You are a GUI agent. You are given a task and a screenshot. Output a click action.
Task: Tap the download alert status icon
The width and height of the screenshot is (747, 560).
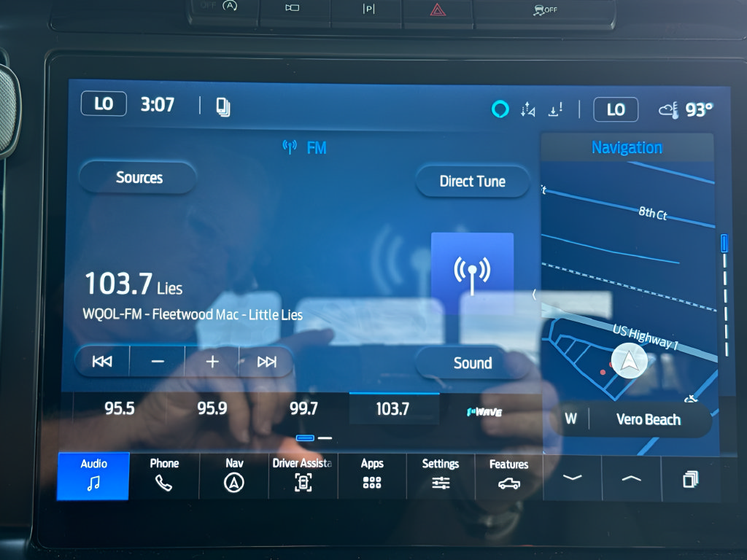[555, 109]
